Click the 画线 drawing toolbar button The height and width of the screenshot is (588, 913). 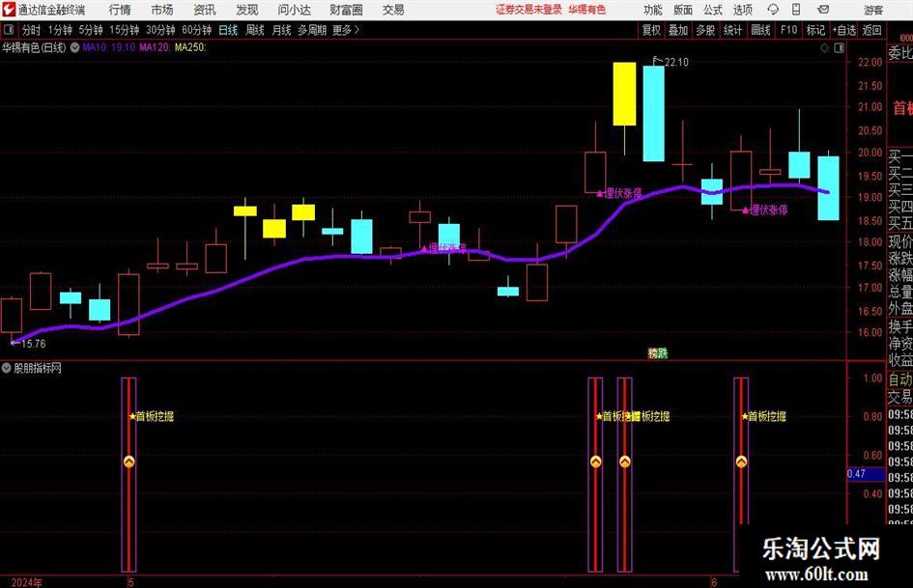760,30
